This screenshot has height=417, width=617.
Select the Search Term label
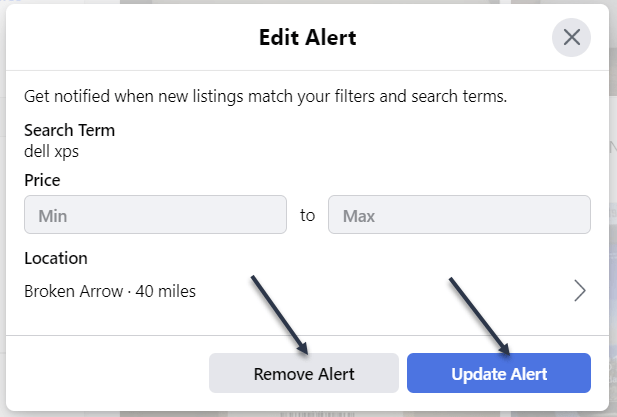(69, 130)
